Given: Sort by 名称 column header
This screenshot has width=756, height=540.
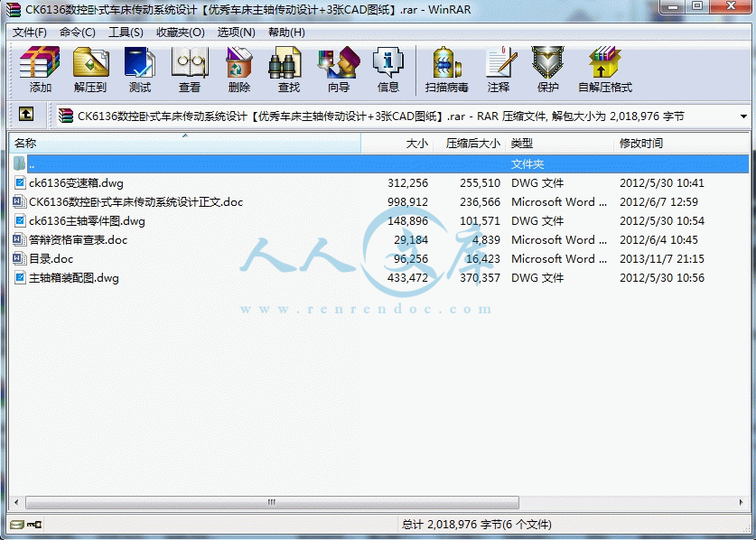Looking at the screenshot, I should coord(185,144).
